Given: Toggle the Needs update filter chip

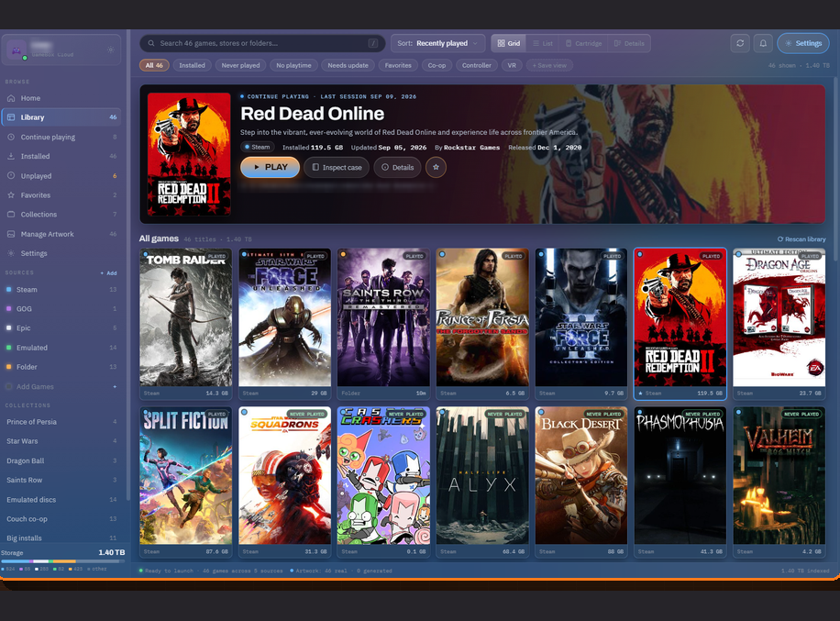Looking at the screenshot, I should pos(348,65).
